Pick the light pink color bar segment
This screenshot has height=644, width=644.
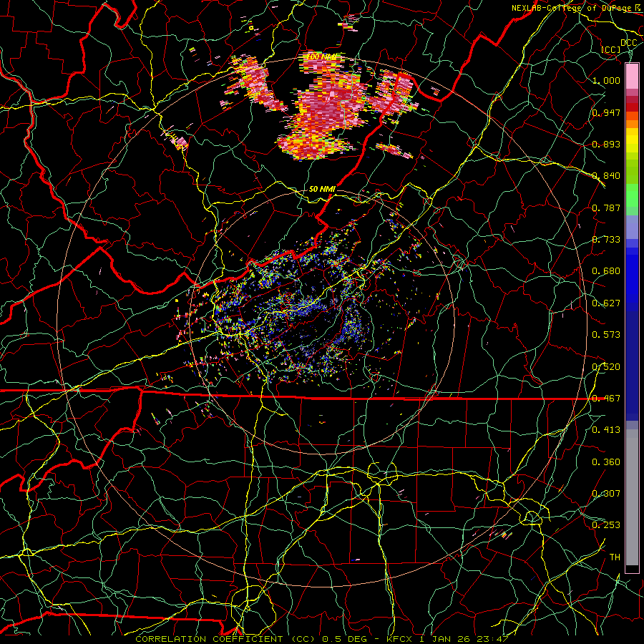(632, 77)
